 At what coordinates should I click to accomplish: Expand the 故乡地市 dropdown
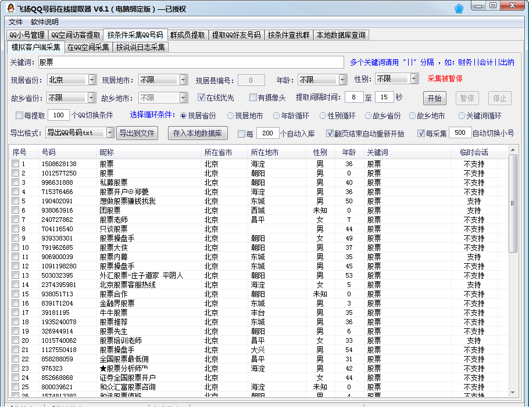183,98
